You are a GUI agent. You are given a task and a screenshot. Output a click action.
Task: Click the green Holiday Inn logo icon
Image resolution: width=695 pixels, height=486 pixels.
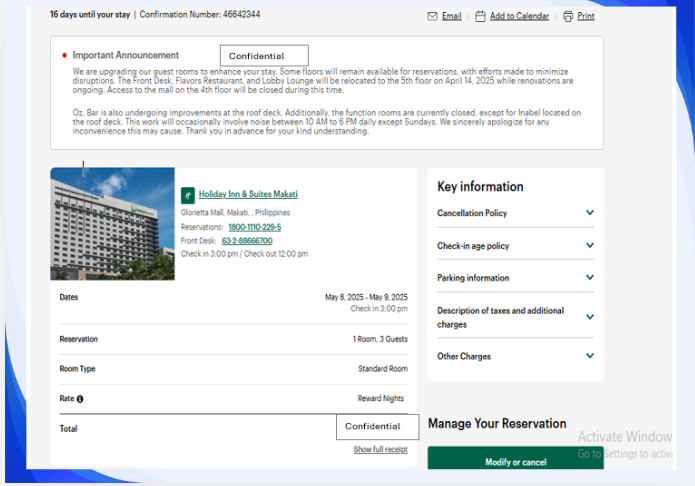pyautogui.click(x=188, y=195)
